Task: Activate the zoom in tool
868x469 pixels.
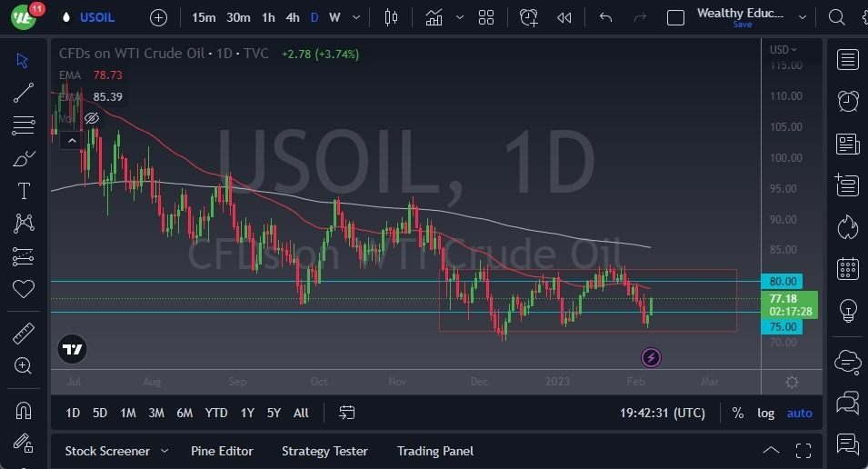Action: (x=24, y=365)
